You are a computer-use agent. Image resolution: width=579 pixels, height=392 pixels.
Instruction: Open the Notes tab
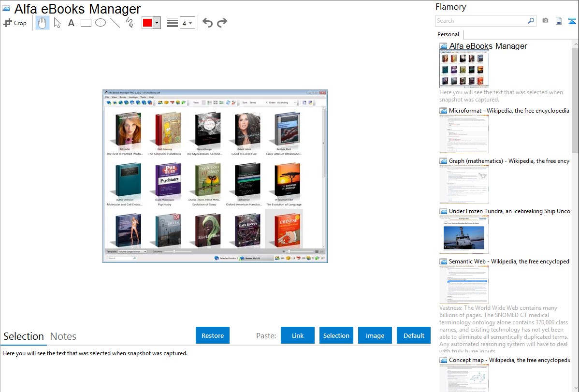(x=63, y=336)
